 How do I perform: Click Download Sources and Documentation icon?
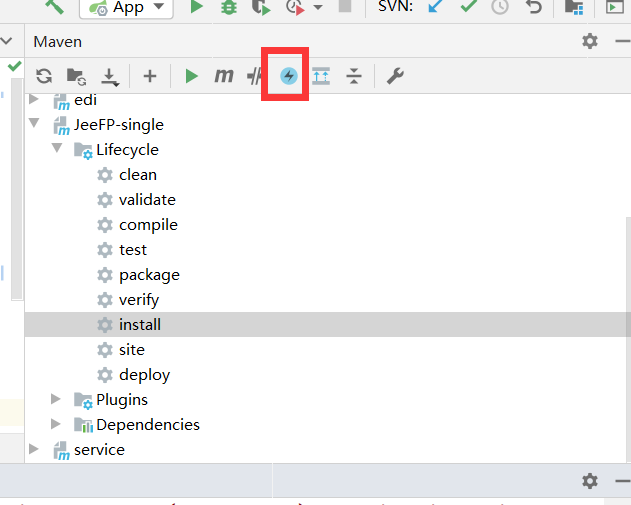pos(109,77)
